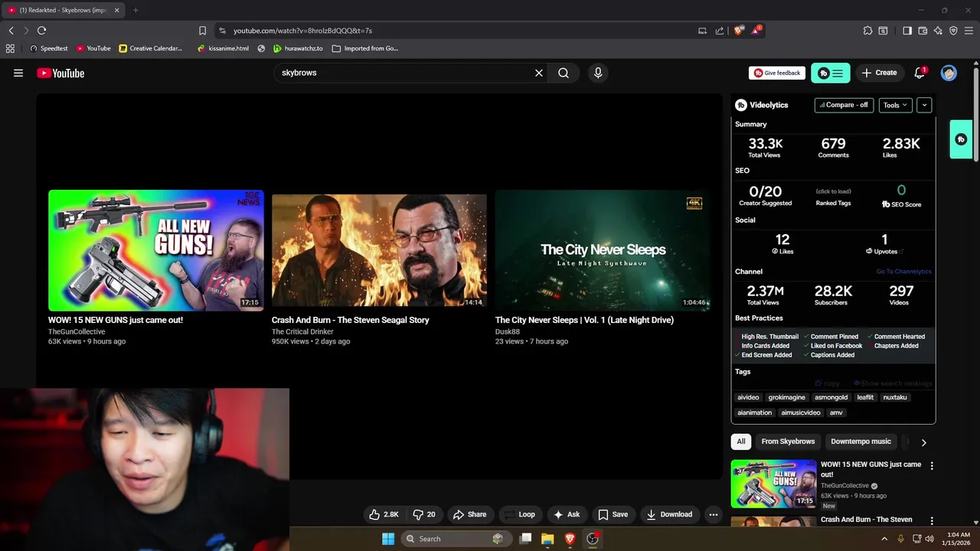Screen dimensions: 980x551
Task: Go to the YouTube home logo
Action: [60, 73]
